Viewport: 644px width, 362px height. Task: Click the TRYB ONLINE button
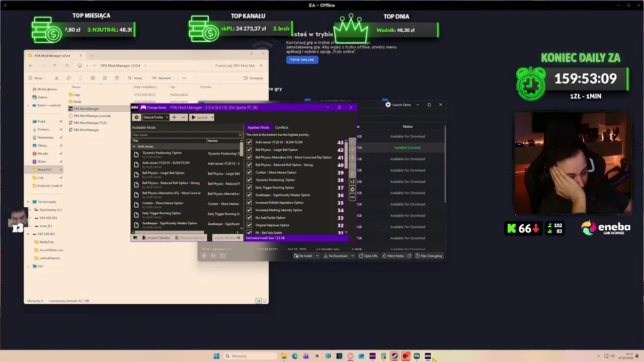[302, 60]
